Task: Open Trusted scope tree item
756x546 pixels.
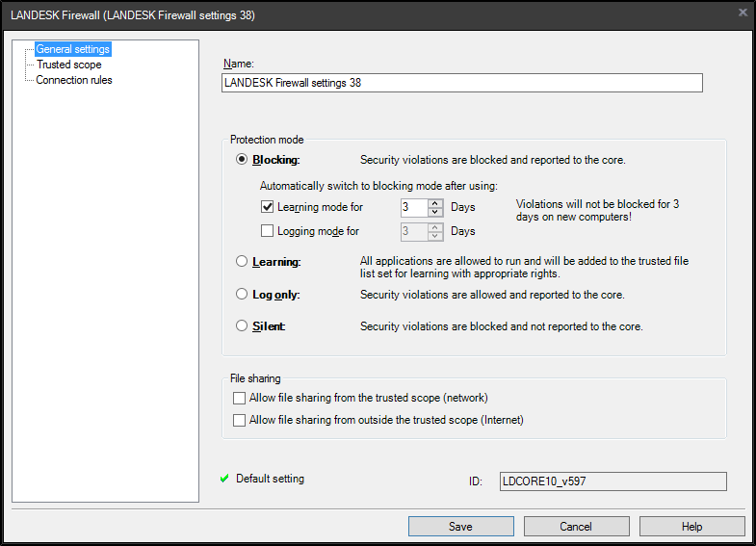Action: [68, 65]
